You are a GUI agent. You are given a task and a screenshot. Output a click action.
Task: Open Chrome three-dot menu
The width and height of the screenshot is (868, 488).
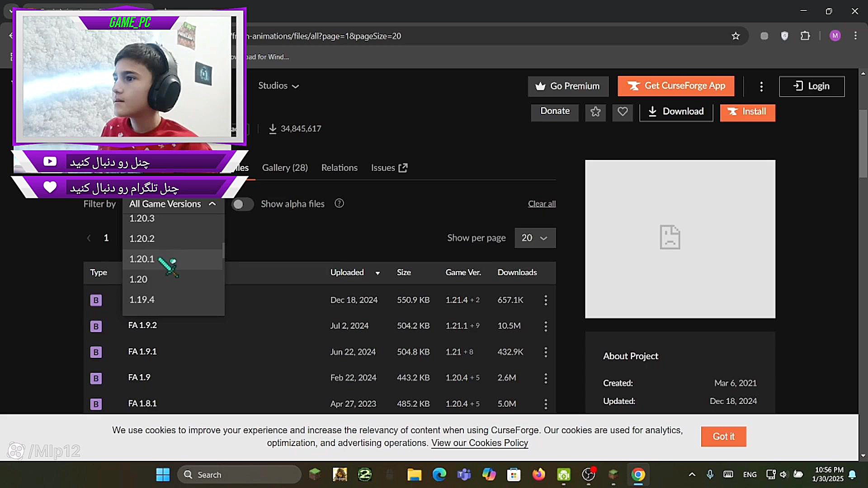855,36
